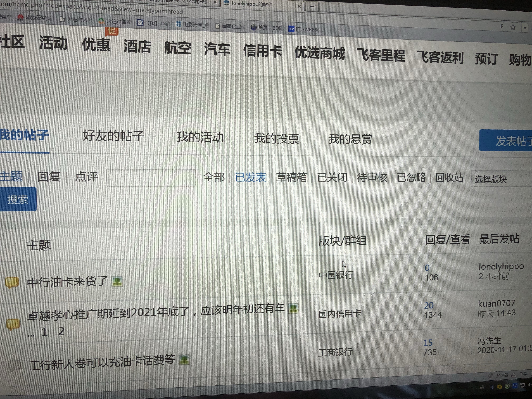Viewport: 532px width, 399px height.
Task: Open the 大连市人力 bookmark
Action: [x=76, y=20]
